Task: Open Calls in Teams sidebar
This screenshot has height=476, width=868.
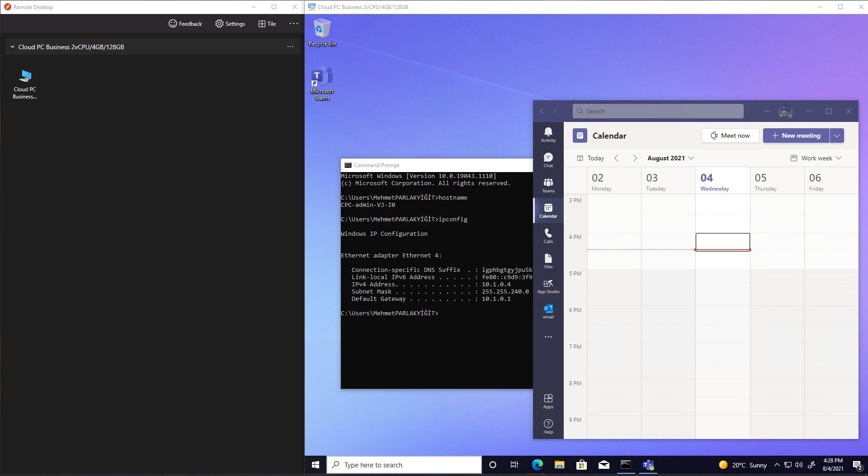Action: click(548, 236)
